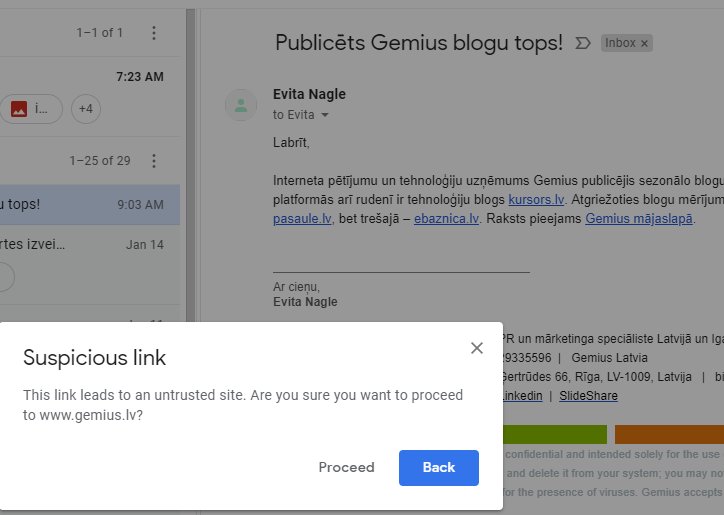Open the pasaule.lv link

[302, 218]
